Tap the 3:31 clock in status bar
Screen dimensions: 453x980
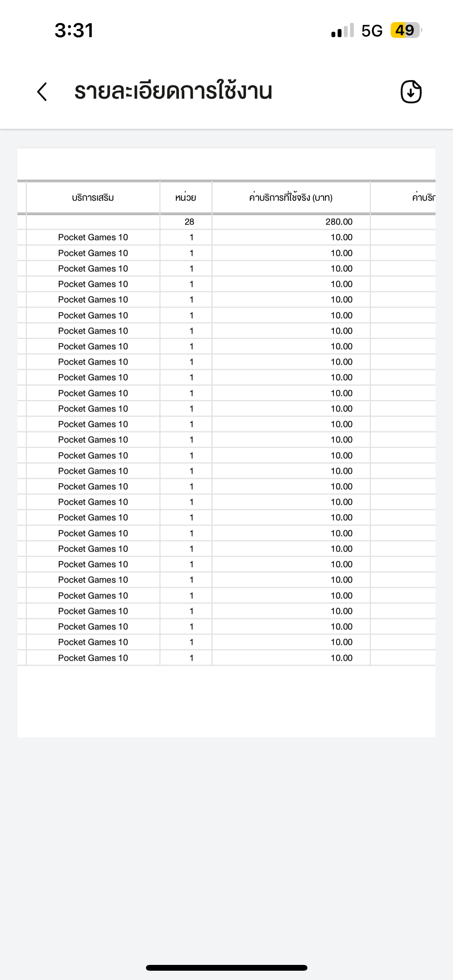tap(74, 30)
